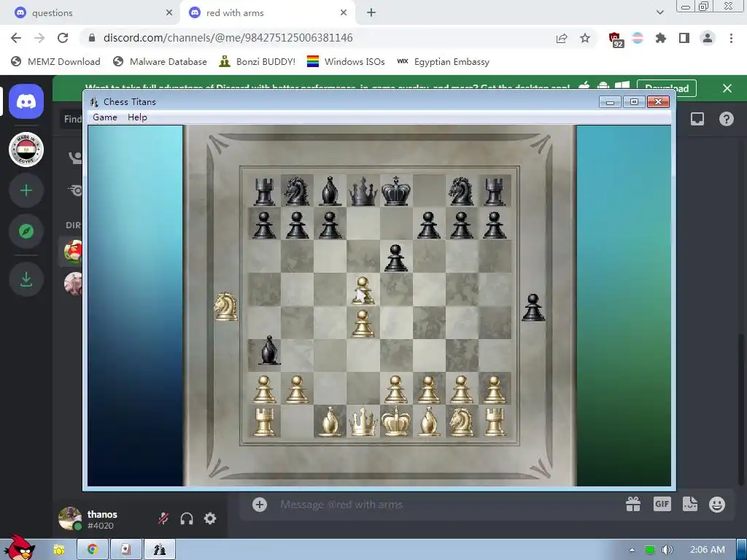Click the Download Apps arrow icon
This screenshot has height=560, width=747.
[x=26, y=279]
